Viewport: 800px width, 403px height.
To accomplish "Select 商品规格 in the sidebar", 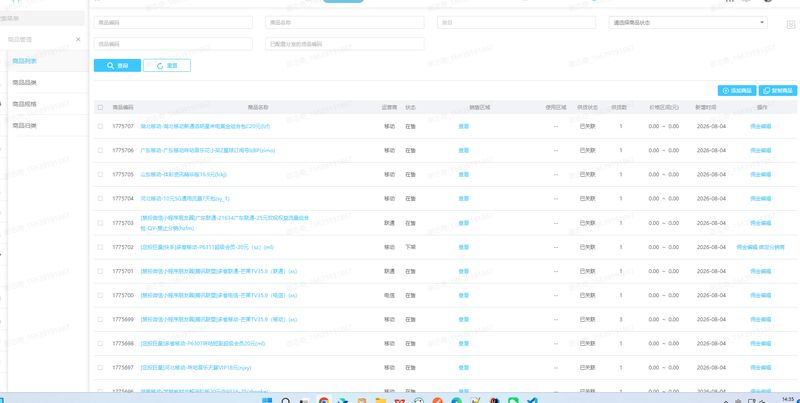I will [24, 104].
